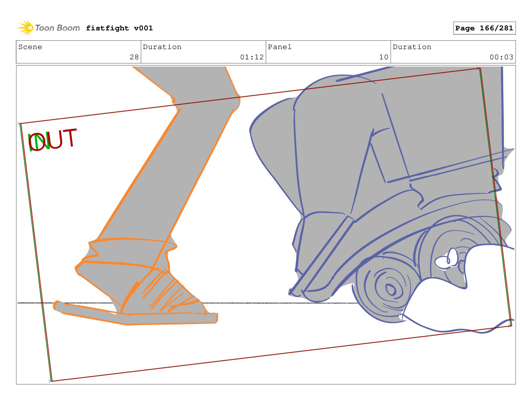Image resolution: width=532 pixels, height=412 pixels.
Task: Select the scene number '28'
Action: click(x=134, y=57)
